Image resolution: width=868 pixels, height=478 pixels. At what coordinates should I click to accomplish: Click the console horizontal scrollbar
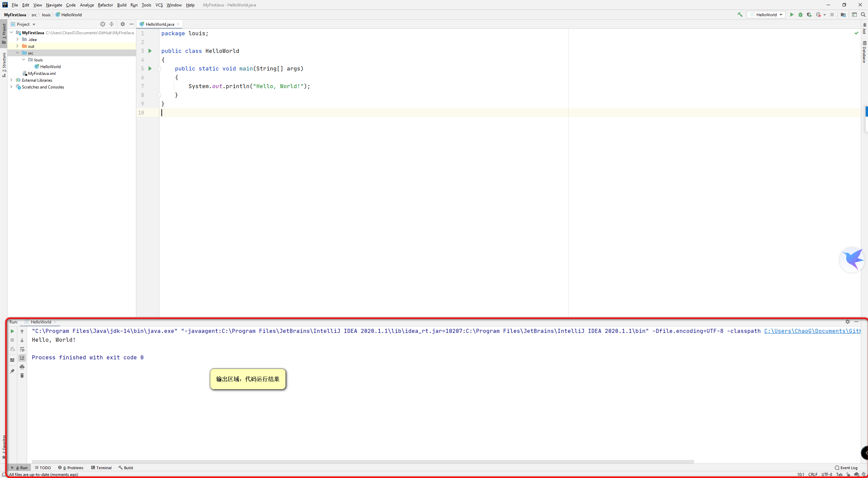[363, 461]
